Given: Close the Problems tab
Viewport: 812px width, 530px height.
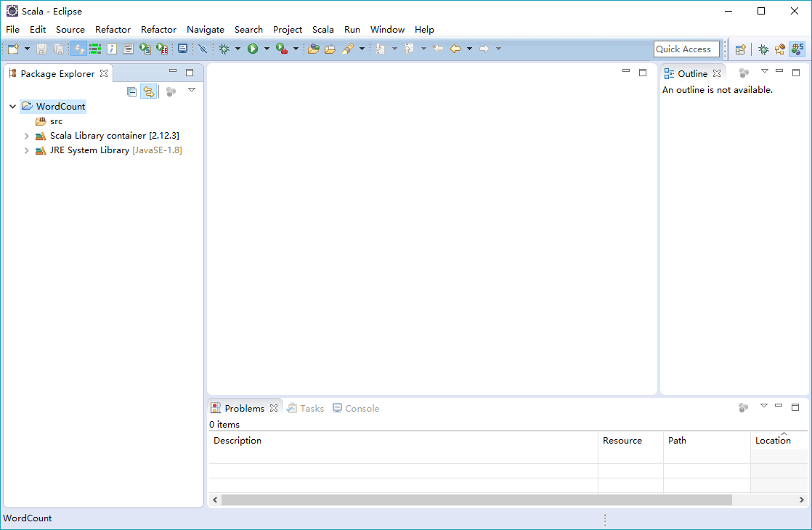Looking at the screenshot, I should pyautogui.click(x=274, y=408).
